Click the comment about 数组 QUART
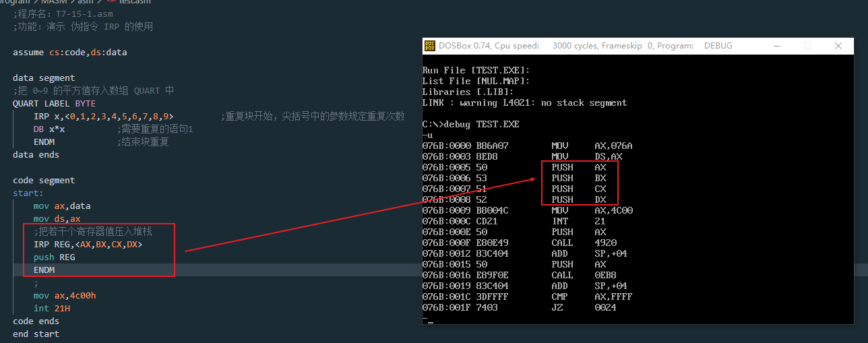The height and width of the screenshot is (343, 868). pyautogui.click(x=94, y=90)
